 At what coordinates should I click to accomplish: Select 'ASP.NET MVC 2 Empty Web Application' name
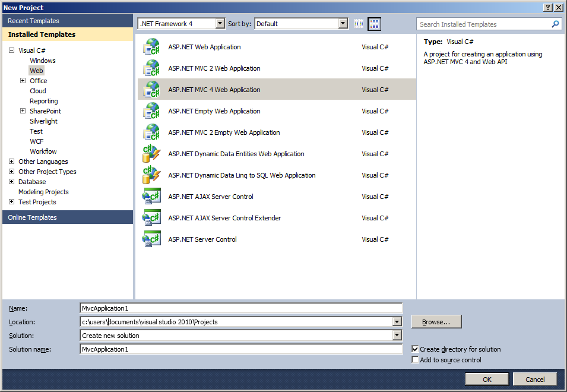click(x=224, y=132)
